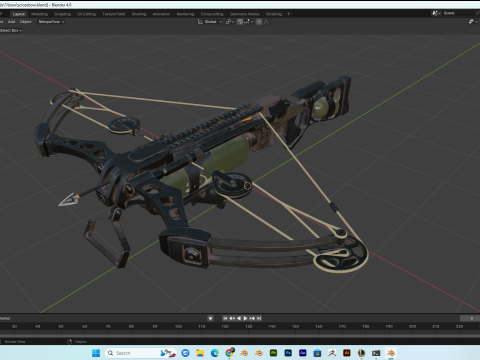480x360 pixels.
Task: Open the Scripting workspace tab
Action: click(x=274, y=14)
